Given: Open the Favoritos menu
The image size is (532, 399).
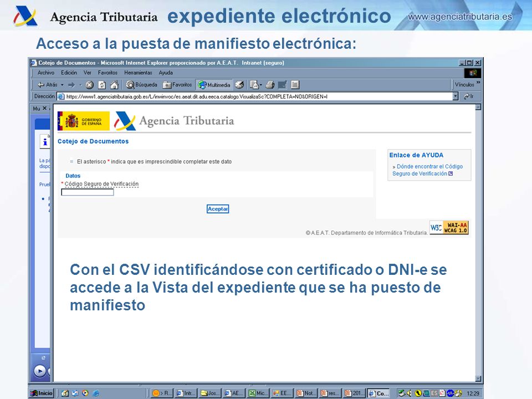Looking at the screenshot, I should click(x=108, y=73).
